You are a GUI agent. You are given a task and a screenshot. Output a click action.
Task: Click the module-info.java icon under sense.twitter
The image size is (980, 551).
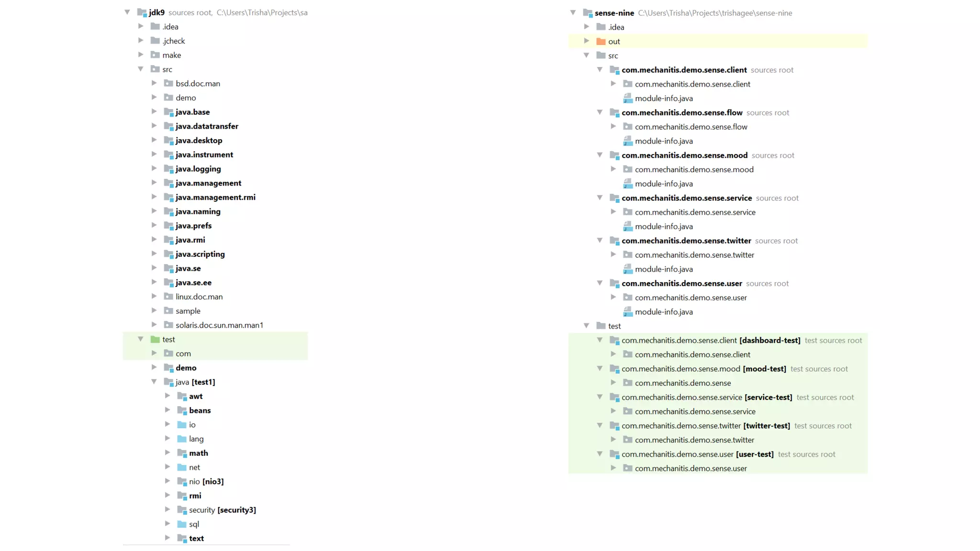click(x=628, y=269)
